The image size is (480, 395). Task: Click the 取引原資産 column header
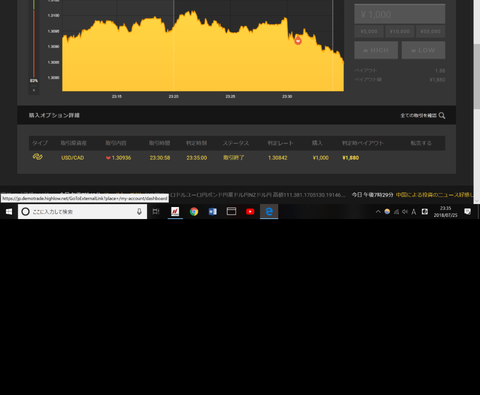coord(73,143)
